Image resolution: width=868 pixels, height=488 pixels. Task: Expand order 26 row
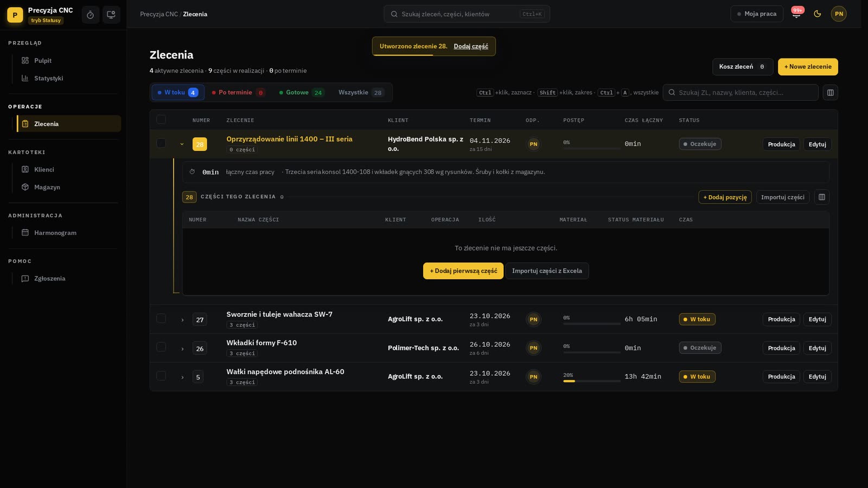182,349
